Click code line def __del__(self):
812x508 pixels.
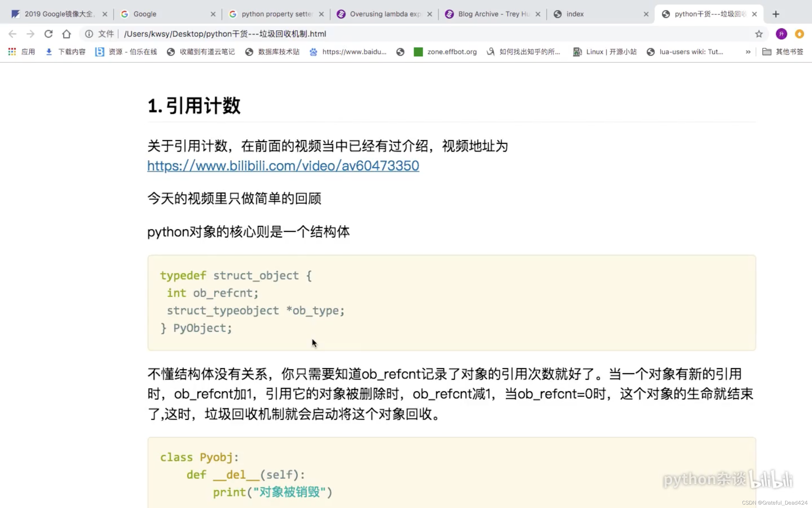(246, 475)
